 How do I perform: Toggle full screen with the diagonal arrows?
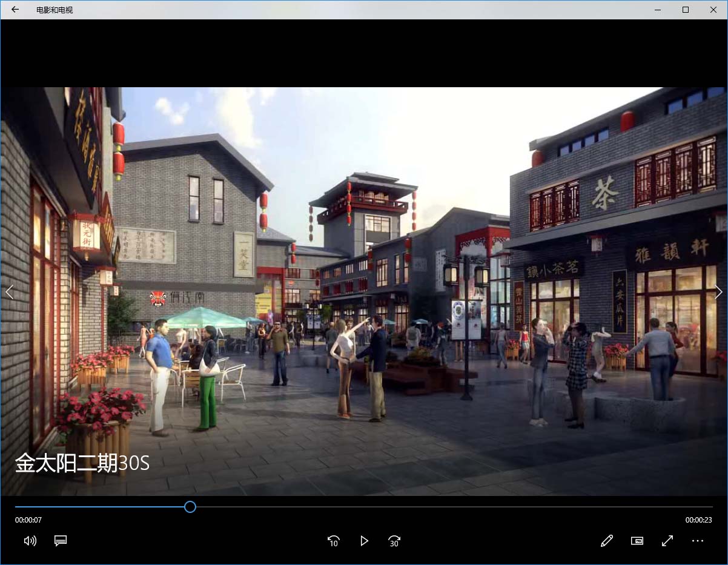(667, 541)
